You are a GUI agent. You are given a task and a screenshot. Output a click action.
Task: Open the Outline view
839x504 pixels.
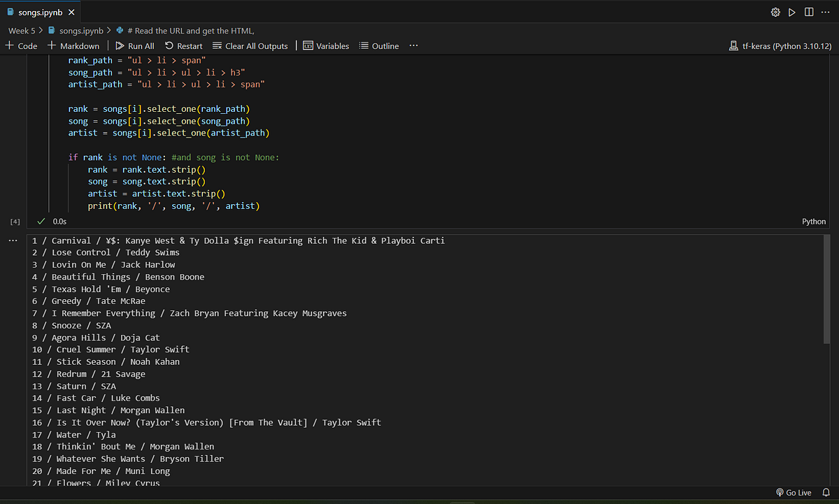point(378,45)
